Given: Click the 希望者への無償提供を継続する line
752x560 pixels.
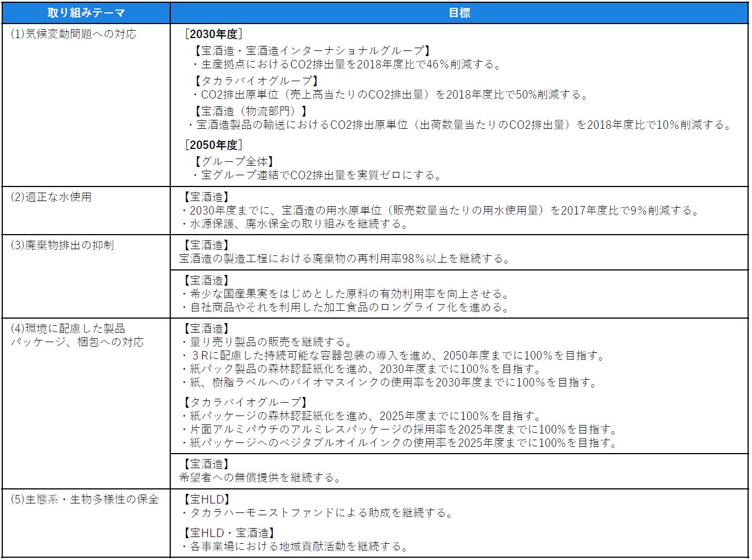Looking at the screenshot, I should (x=260, y=478).
